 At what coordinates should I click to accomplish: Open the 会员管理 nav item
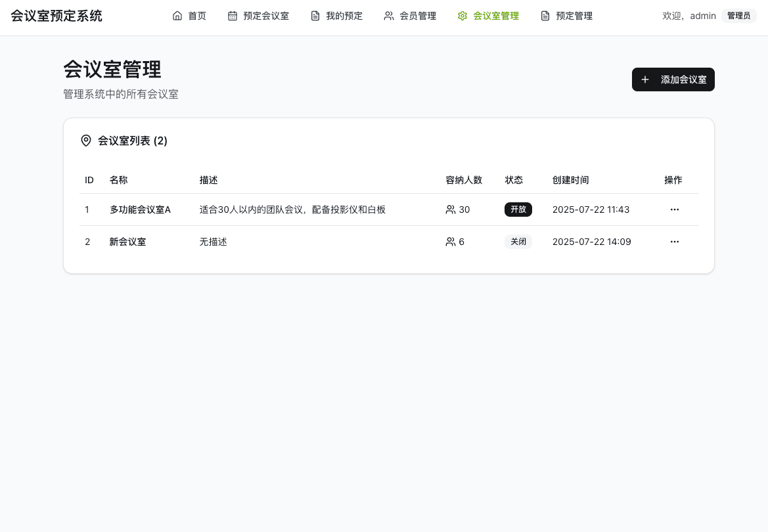tap(411, 16)
